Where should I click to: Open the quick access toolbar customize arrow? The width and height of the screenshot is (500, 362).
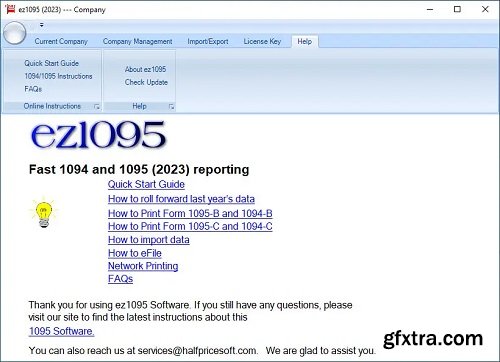click(42, 25)
